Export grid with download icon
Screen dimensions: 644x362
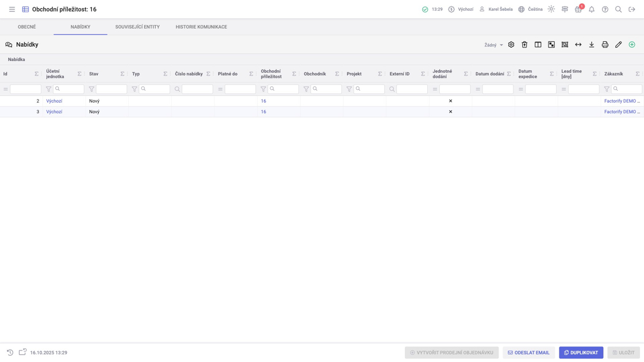592,44
